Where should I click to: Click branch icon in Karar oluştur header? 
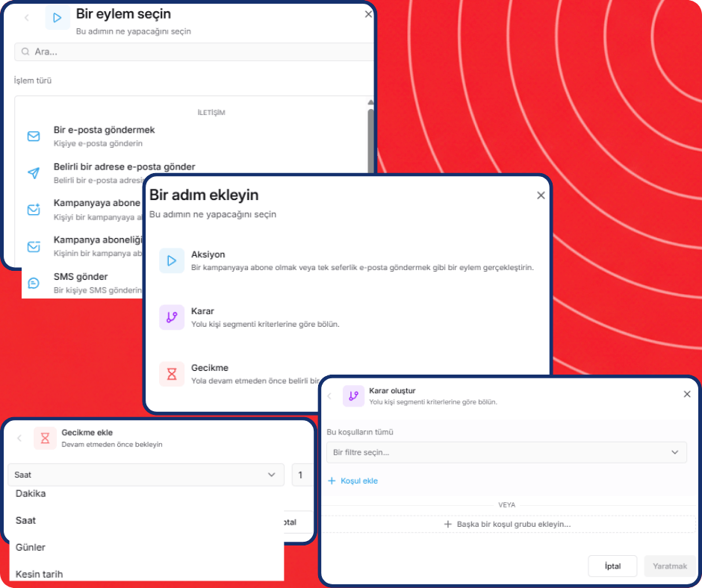pyautogui.click(x=354, y=396)
